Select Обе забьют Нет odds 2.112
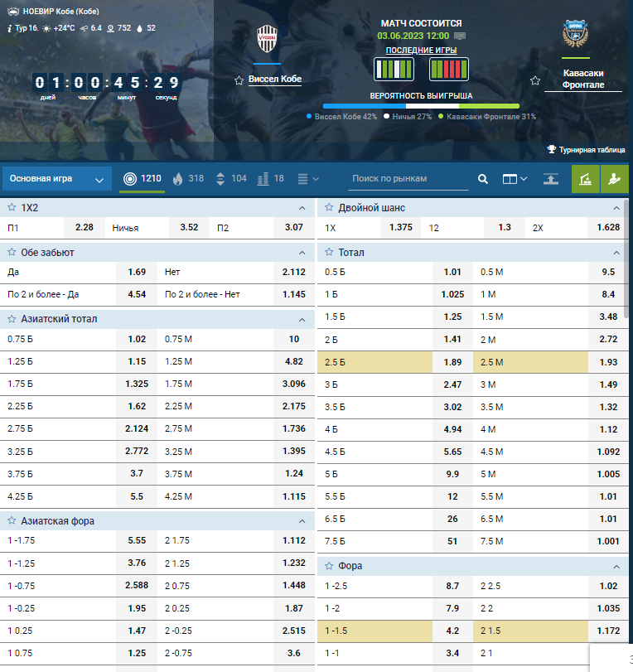The width and height of the screenshot is (633, 672). pyautogui.click(x=294, y=272)
